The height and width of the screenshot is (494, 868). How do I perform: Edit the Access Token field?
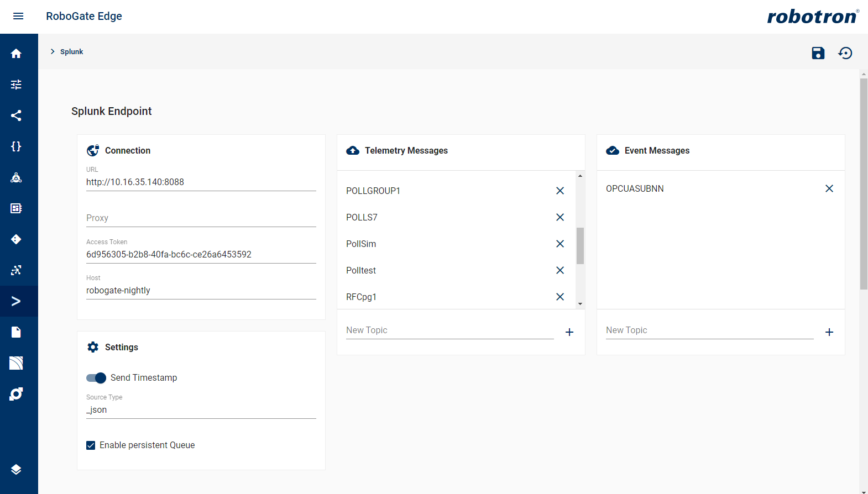tap(201, 254)
